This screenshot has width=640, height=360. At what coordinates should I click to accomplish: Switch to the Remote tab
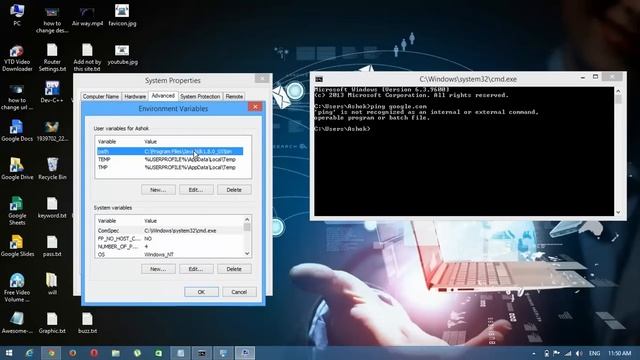[234, 97]
